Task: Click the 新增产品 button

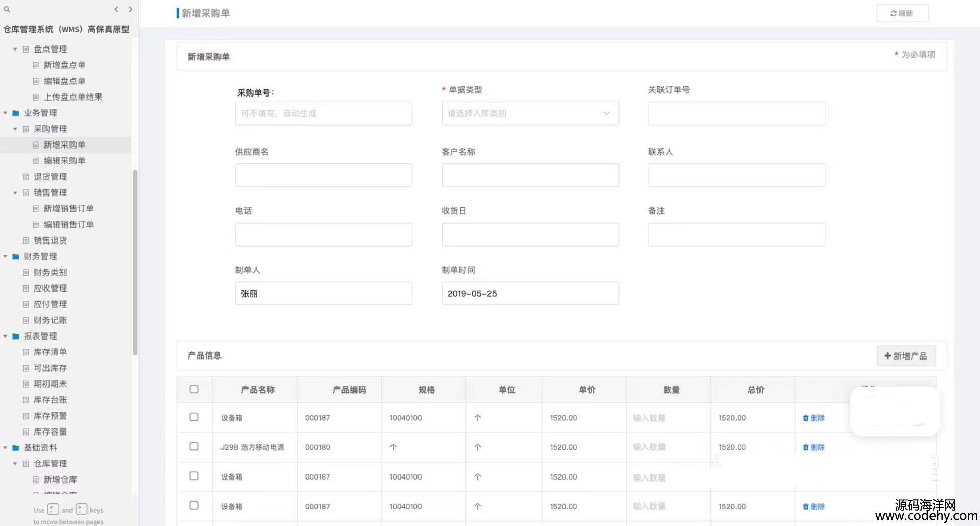Action: [906, 356]
